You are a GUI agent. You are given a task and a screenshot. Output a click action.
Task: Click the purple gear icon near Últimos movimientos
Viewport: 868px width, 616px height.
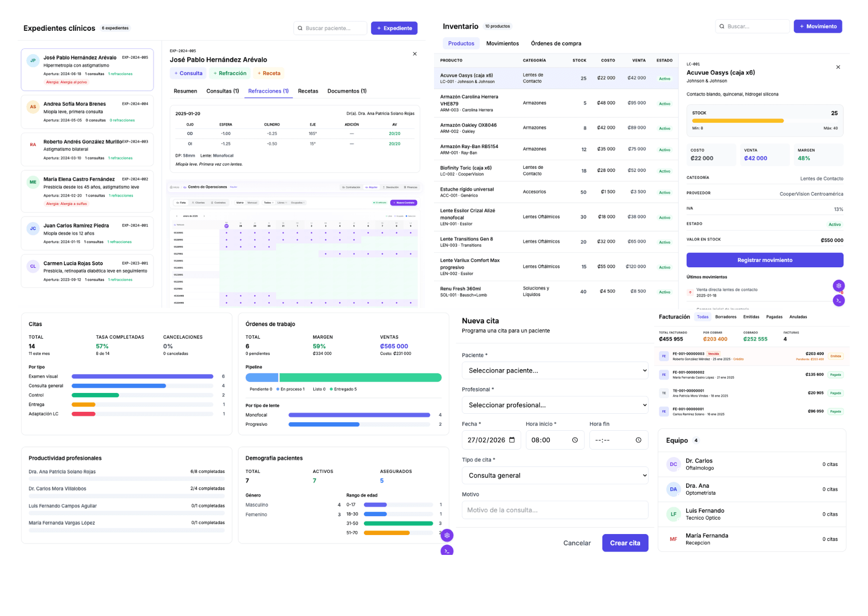[838, 286]
